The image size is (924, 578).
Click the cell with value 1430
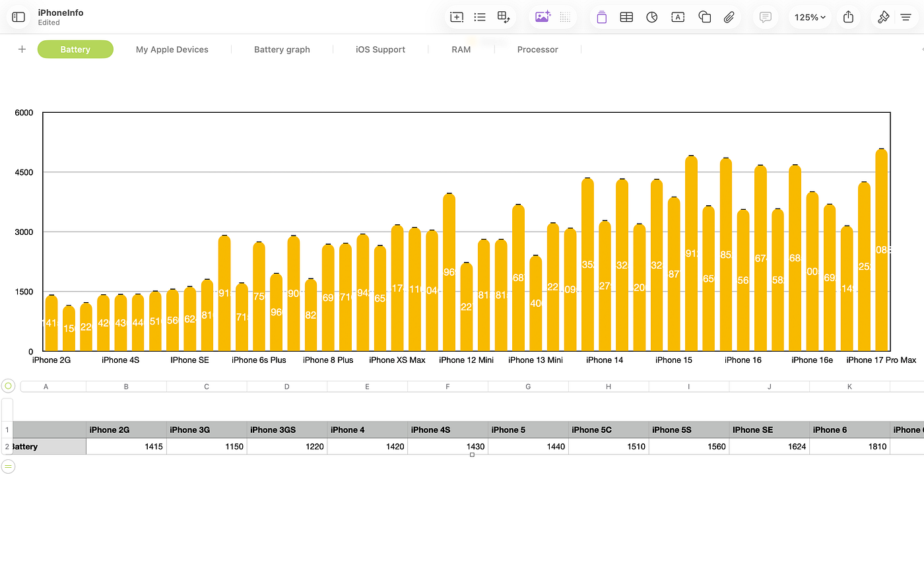pos(448,447)
